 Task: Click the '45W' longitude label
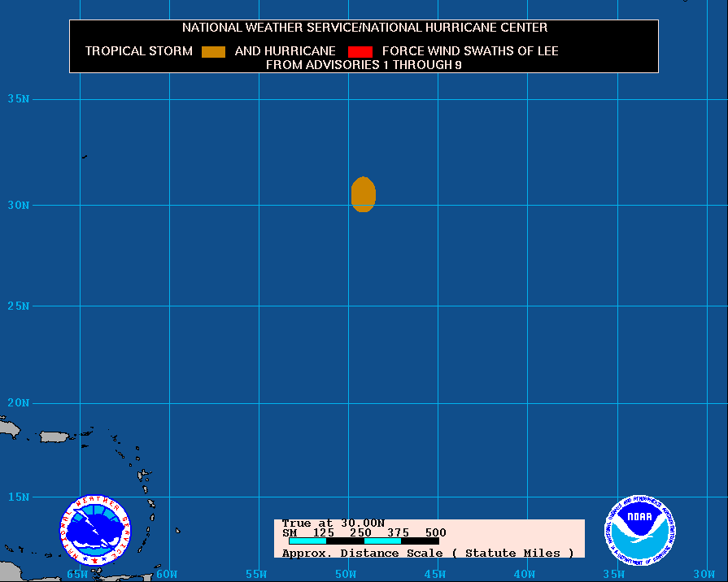pos(435,574)
